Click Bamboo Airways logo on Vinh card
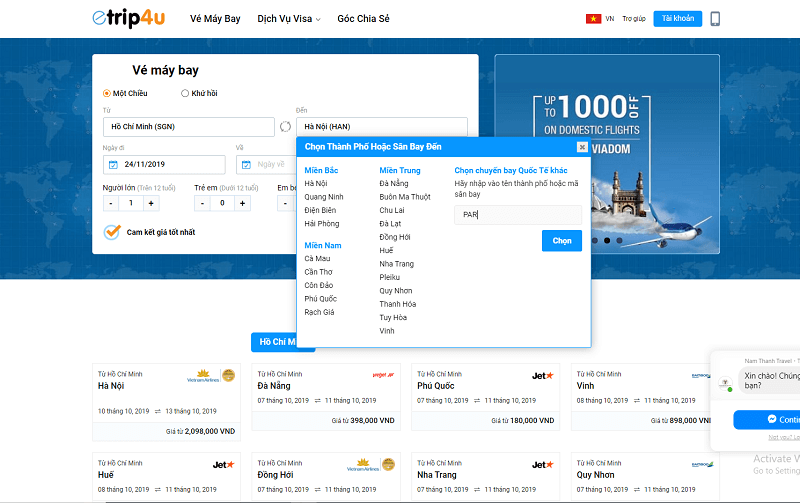The width and height of the screenshot is (800, 503). [701, 375]
